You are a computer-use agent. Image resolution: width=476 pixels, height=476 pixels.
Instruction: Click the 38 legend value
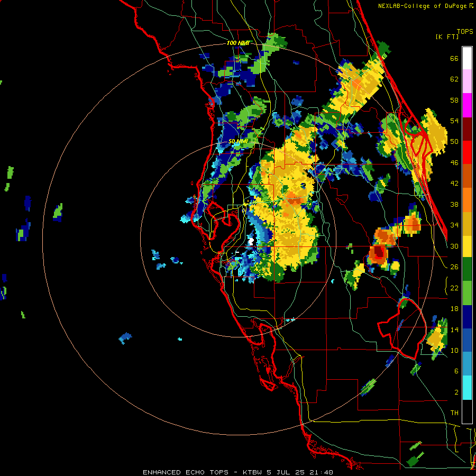coord(454,204)
